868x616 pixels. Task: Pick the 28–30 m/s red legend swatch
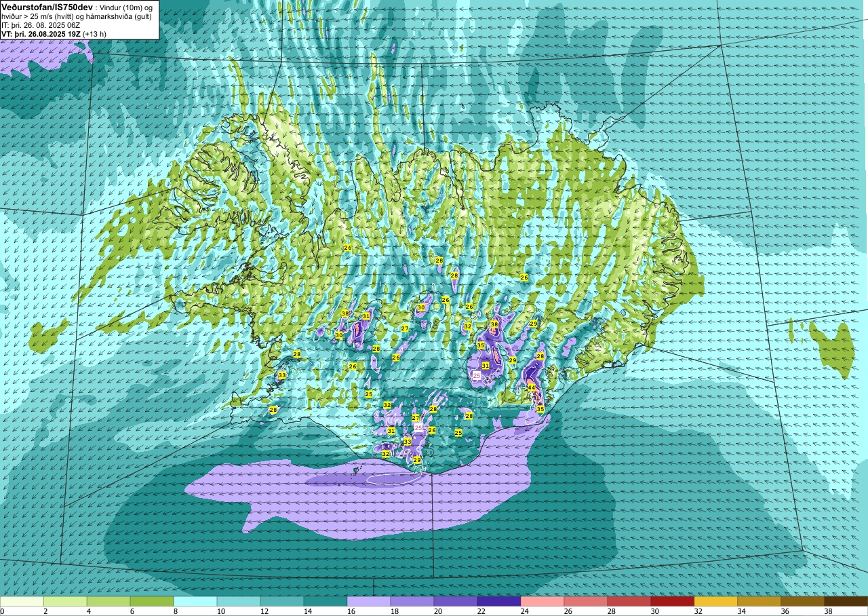point(629,601)
